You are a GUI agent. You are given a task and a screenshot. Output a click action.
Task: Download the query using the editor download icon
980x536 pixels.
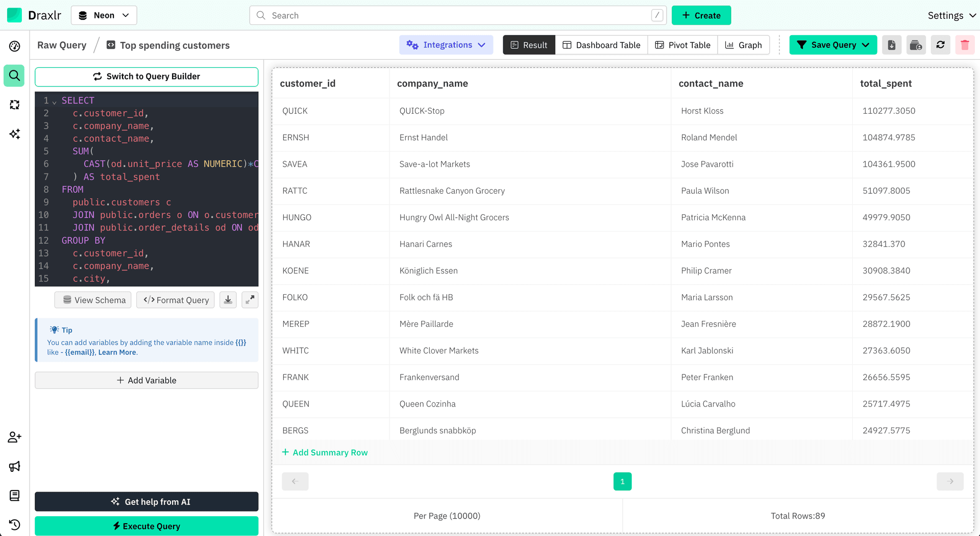tap(228, 300)
